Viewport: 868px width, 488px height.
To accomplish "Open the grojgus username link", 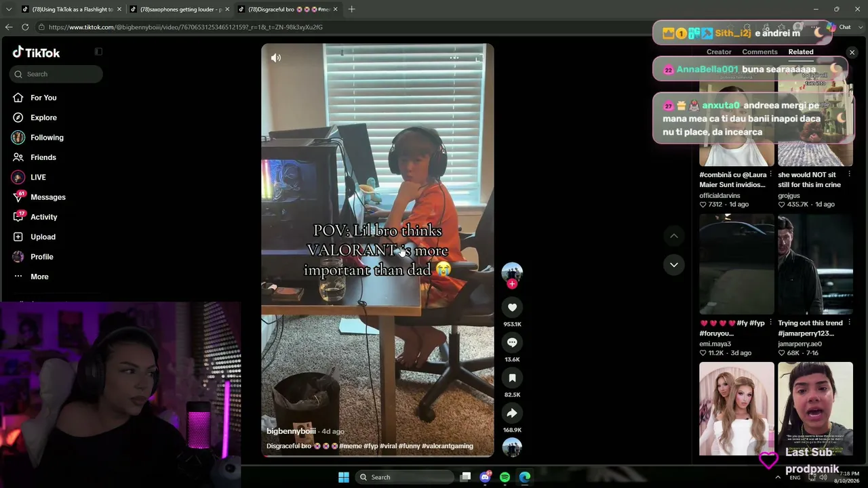I will click(789, 196).
